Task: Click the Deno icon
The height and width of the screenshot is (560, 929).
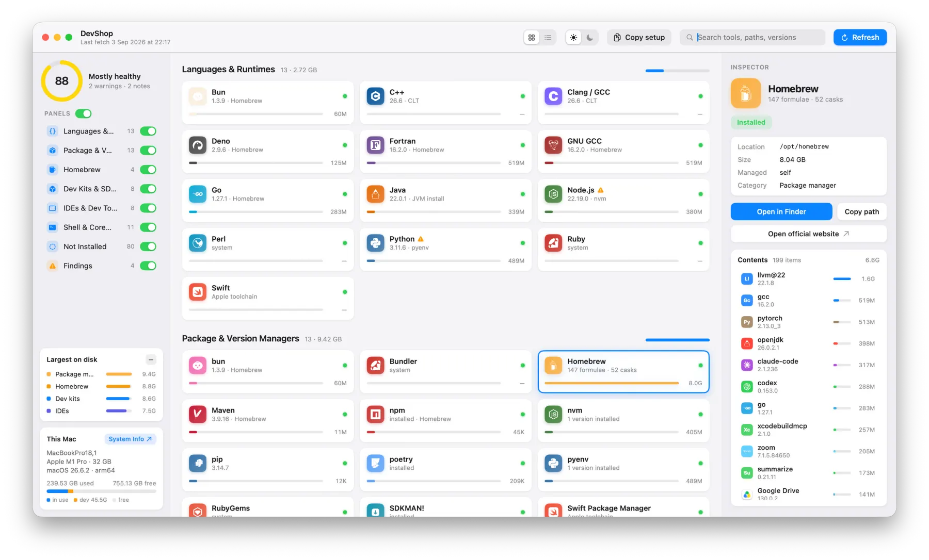Action: (x=198, y=145)
